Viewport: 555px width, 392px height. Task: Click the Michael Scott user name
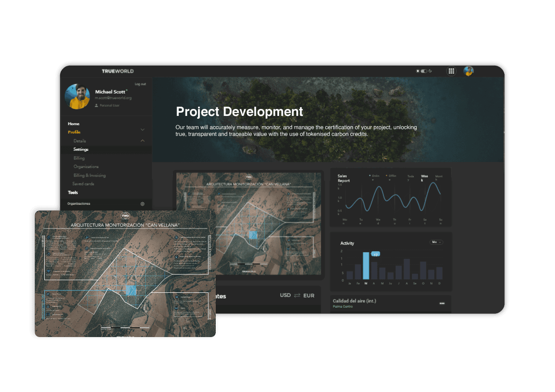tap(110, 92)
